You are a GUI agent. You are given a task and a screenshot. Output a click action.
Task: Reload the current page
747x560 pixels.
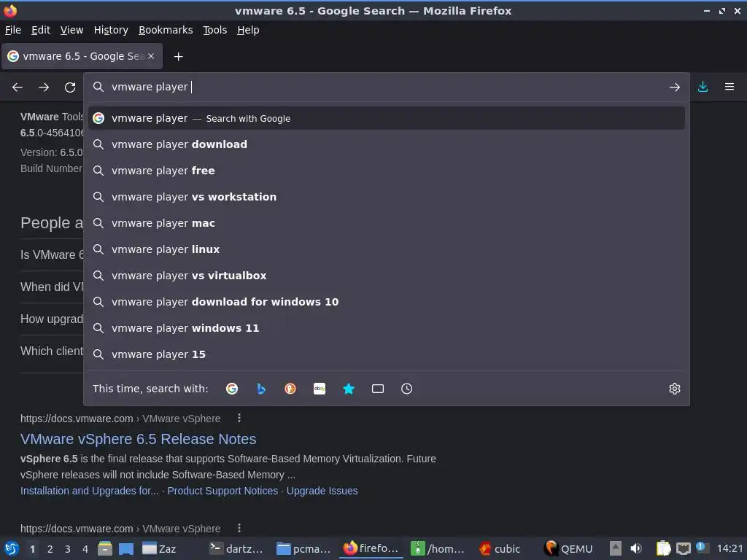click(x=70, y=87)
